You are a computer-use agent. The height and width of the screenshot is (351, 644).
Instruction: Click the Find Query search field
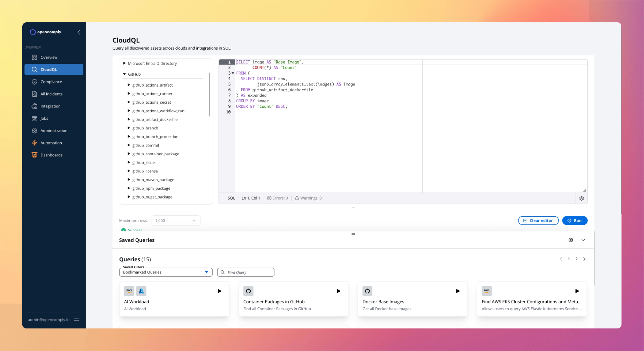(245, 272)
